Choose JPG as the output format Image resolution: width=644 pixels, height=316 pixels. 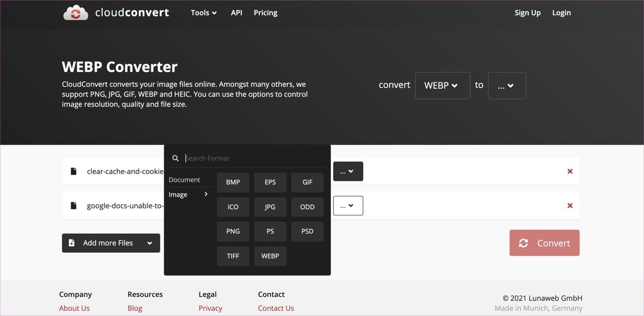click(270, 207)
